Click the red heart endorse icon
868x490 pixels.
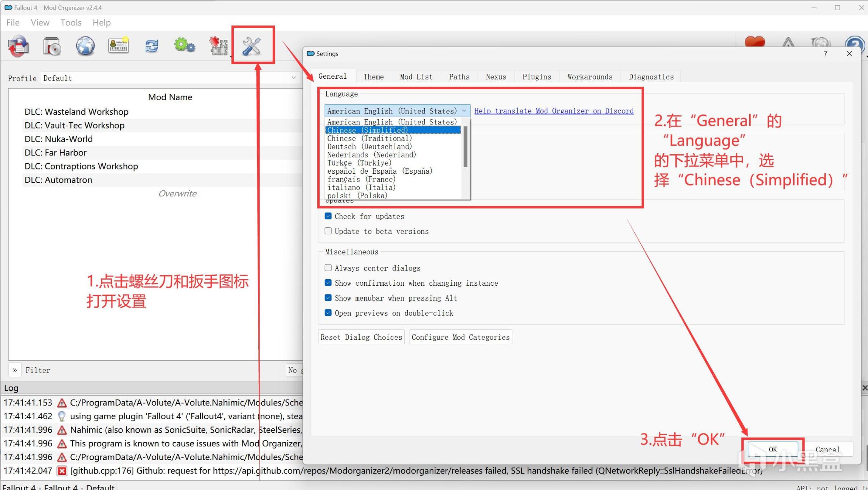pos(755,42)
